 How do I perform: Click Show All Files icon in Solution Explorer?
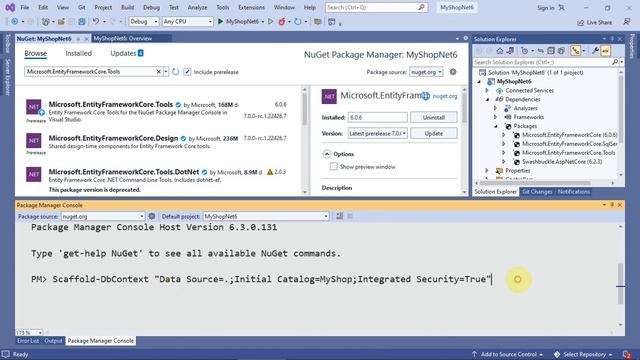[561, 51]
